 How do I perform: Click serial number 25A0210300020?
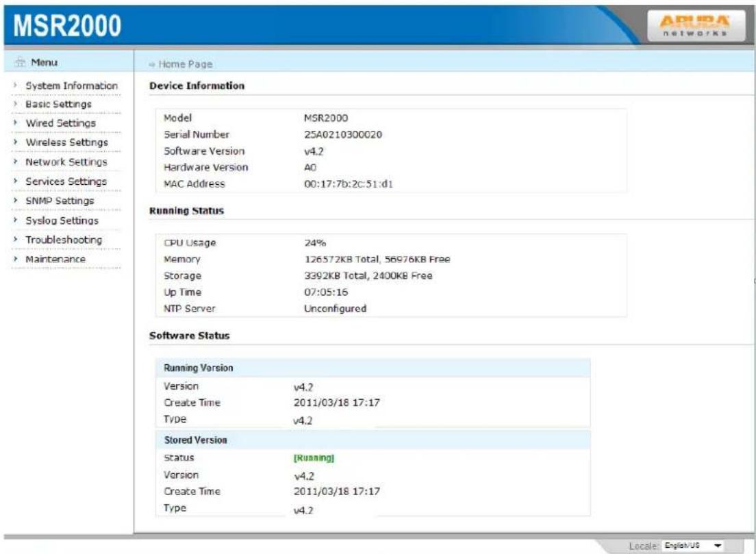pos(343,134)
